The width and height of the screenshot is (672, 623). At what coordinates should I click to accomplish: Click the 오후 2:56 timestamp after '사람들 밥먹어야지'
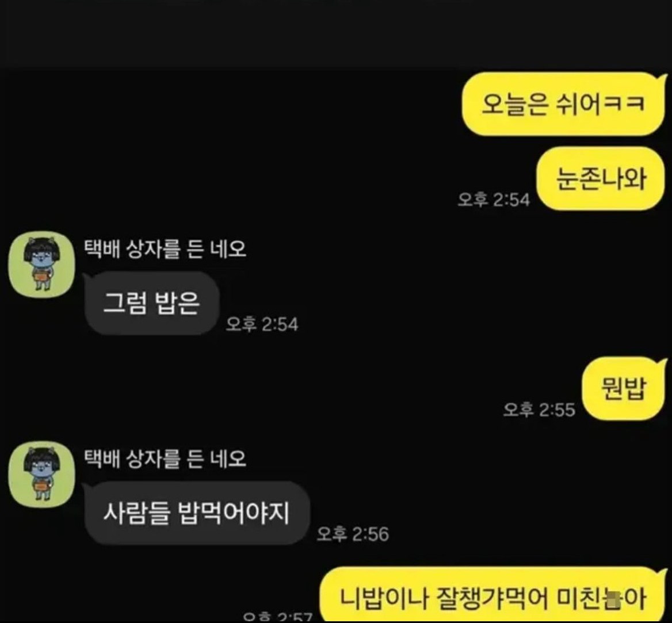[353, 534]
